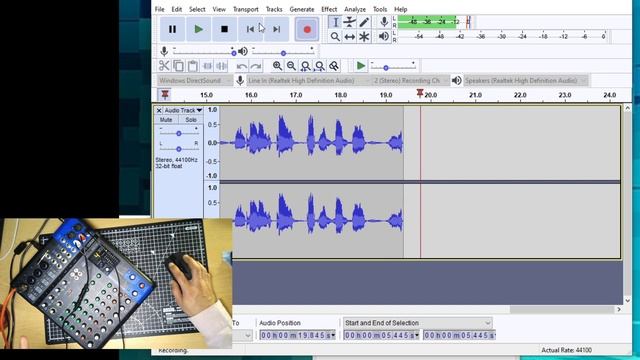This screenshot has height=360, width=640.
Task: Click the selection end time field
Action: pyautogui.click(x=459, y=335)
